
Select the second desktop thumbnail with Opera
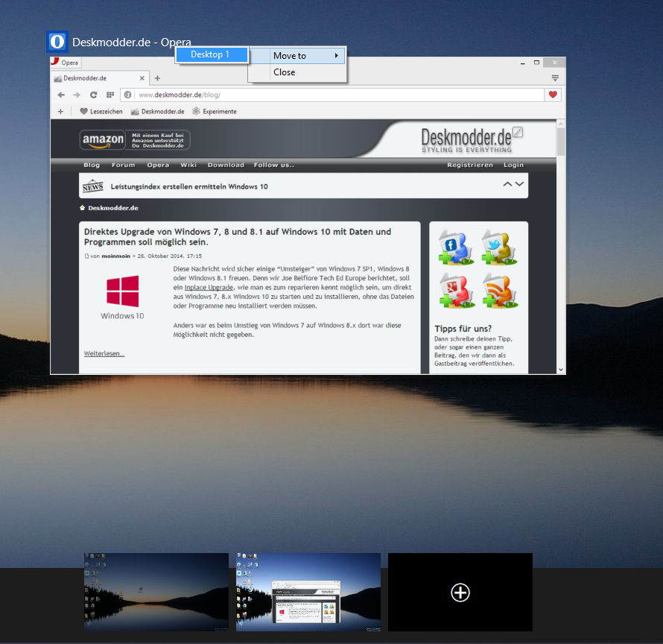point(308,592)
